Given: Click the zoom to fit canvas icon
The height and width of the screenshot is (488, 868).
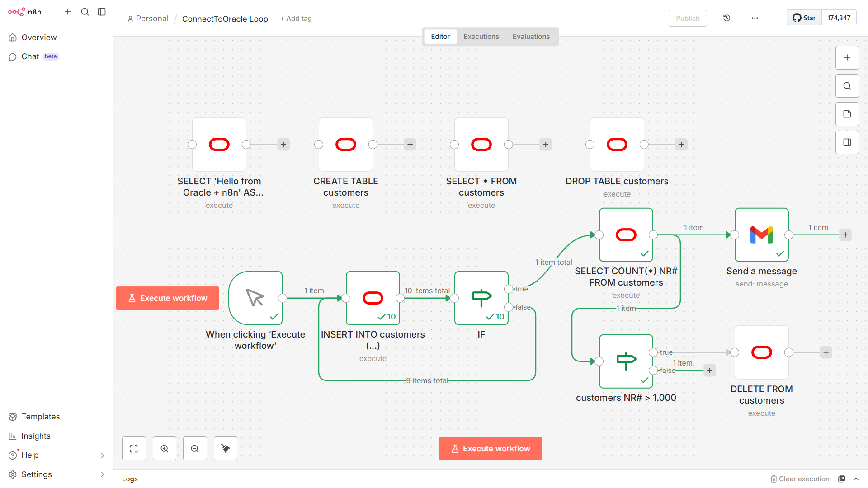Looking at the screenshot, I should coord(134,449).
